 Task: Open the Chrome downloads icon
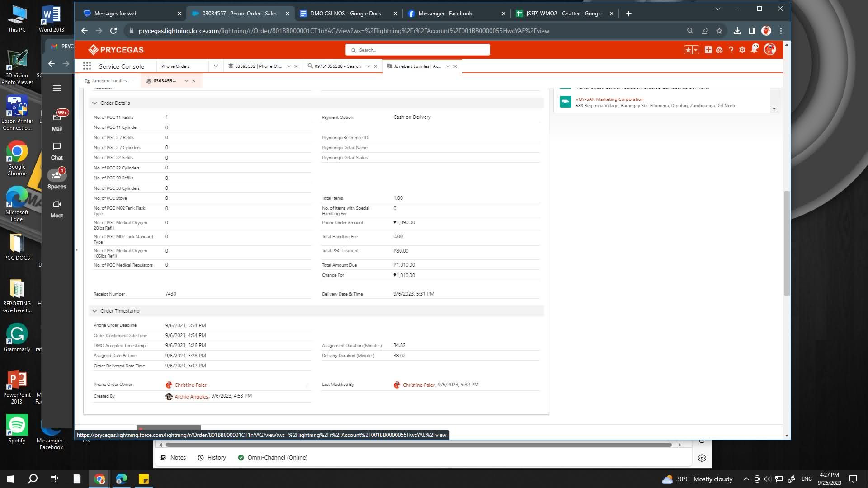[737, 31]
